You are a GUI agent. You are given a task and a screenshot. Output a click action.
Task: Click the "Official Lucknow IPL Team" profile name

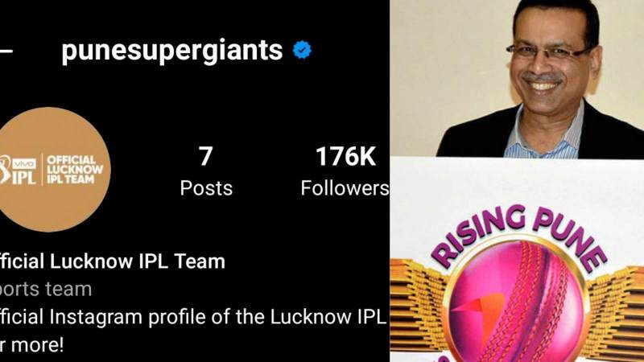(113, 261)
